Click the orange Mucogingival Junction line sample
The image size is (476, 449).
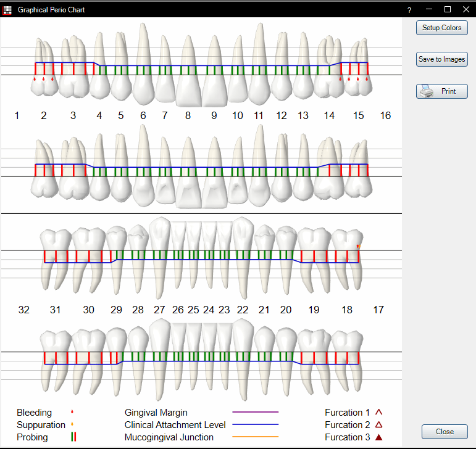coord(256,437)
